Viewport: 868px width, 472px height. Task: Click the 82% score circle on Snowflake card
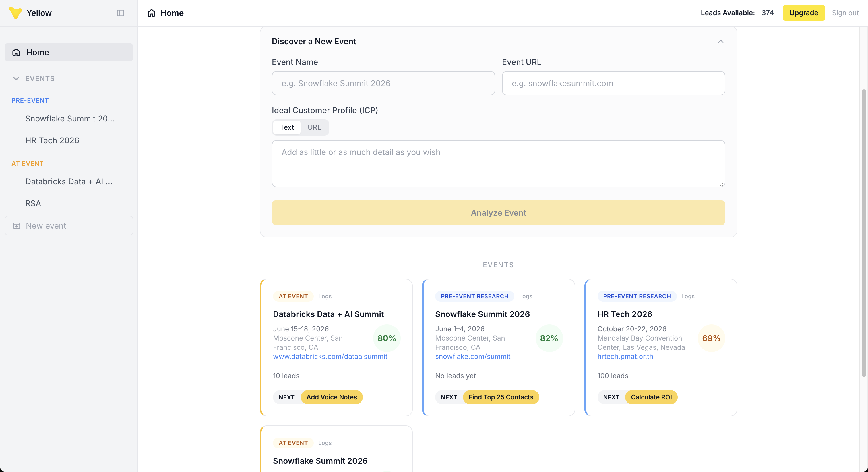[x=549, y=338]
